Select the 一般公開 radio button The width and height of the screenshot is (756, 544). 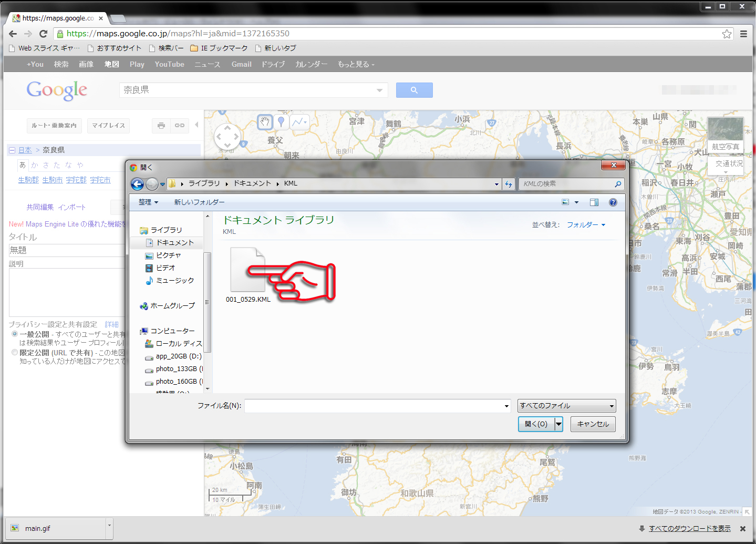pos(15,334)
